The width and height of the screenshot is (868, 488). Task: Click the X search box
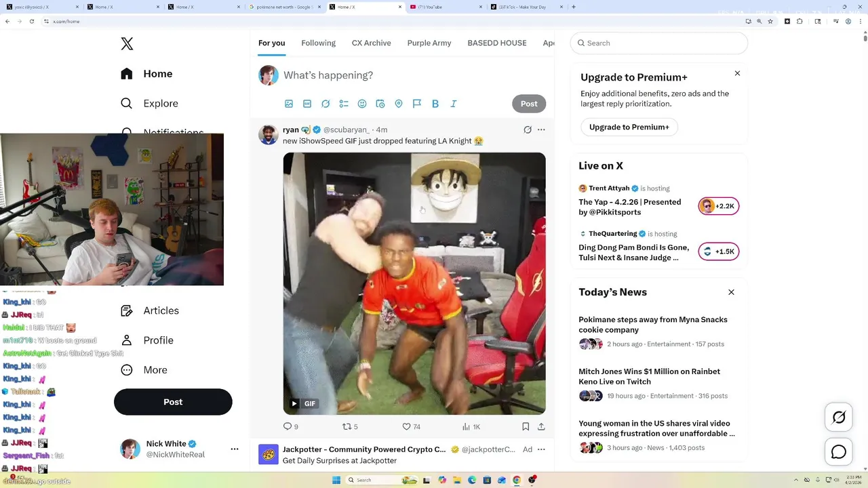pos(659,43)
